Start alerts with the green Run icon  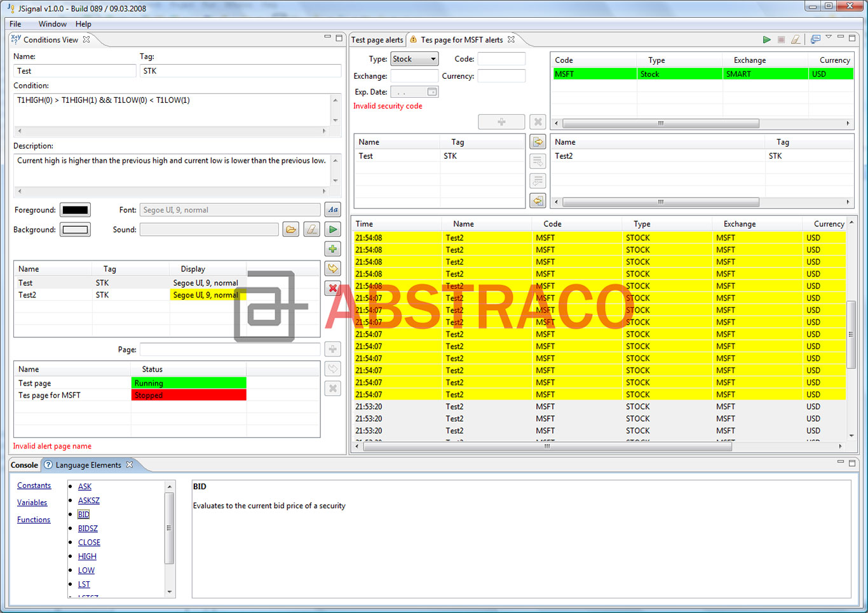(767, 39)
